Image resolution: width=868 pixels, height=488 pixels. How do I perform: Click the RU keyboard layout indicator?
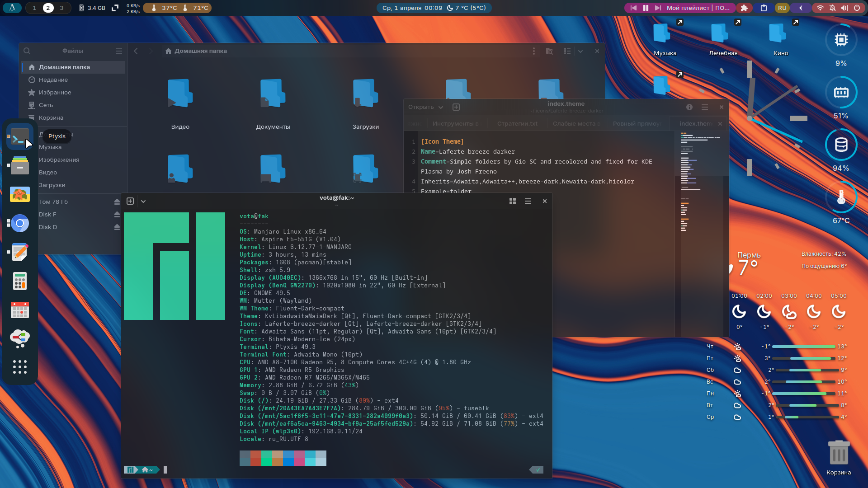tap(782, 8)
